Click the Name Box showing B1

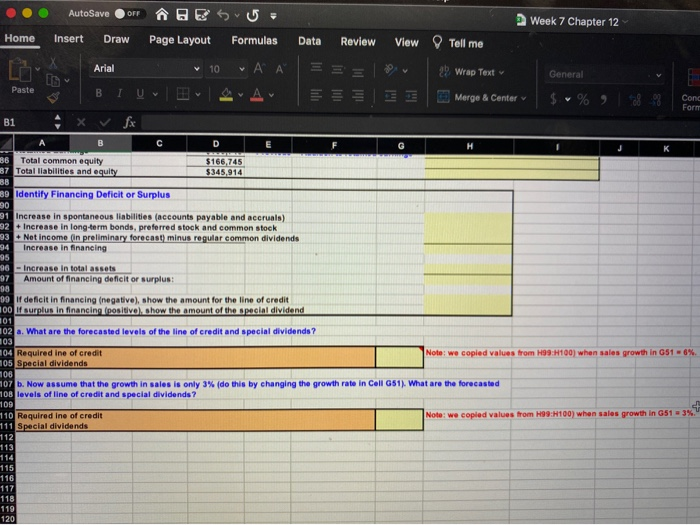pyautogui.click(x=27, y=122)
